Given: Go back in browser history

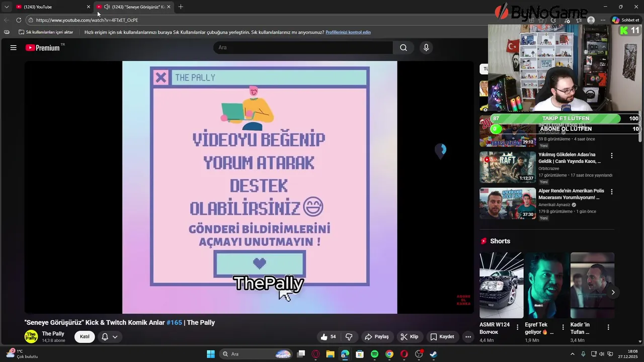Looking at the screenshot, I should pyautogui.click(x=6, y=20).
